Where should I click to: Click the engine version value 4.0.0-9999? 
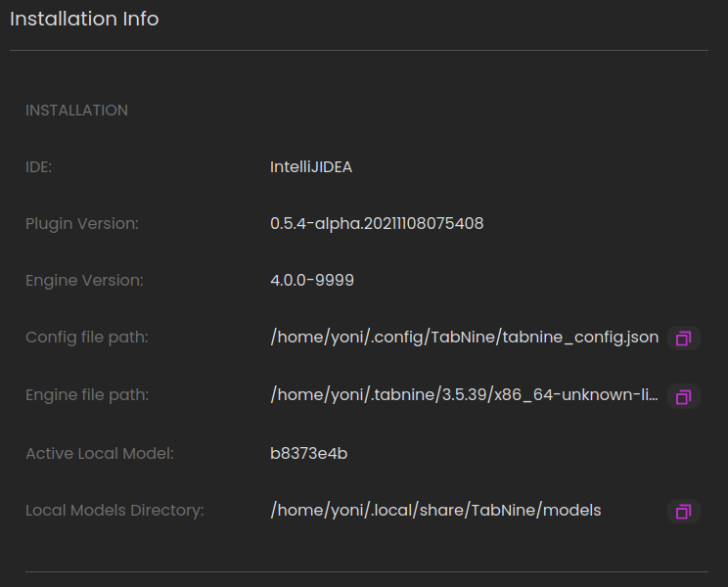point(312,280)
